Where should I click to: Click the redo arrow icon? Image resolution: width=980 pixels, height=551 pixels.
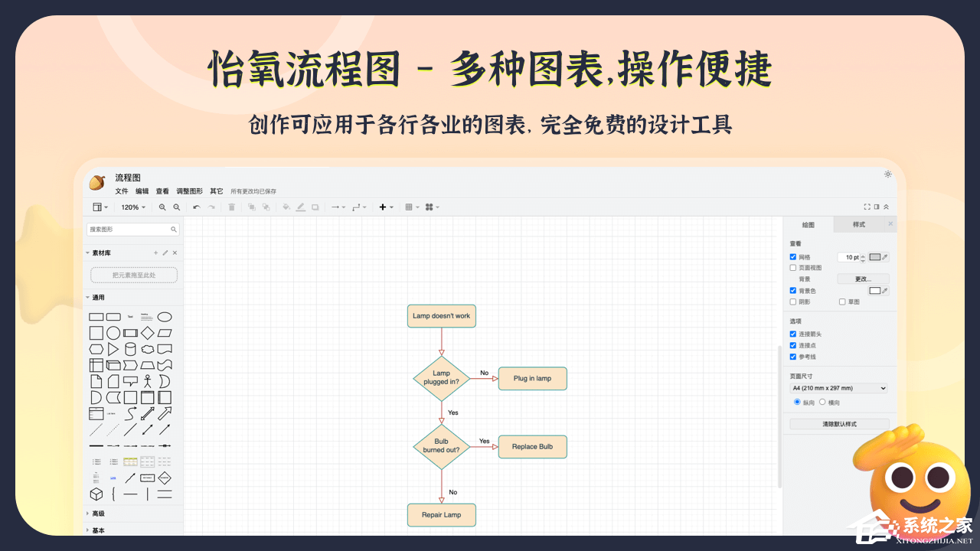(x=211, y=207)
